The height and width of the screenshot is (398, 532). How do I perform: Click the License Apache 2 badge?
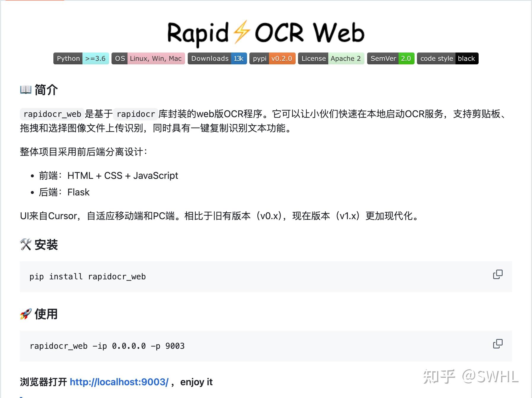[x=331, y=58]
